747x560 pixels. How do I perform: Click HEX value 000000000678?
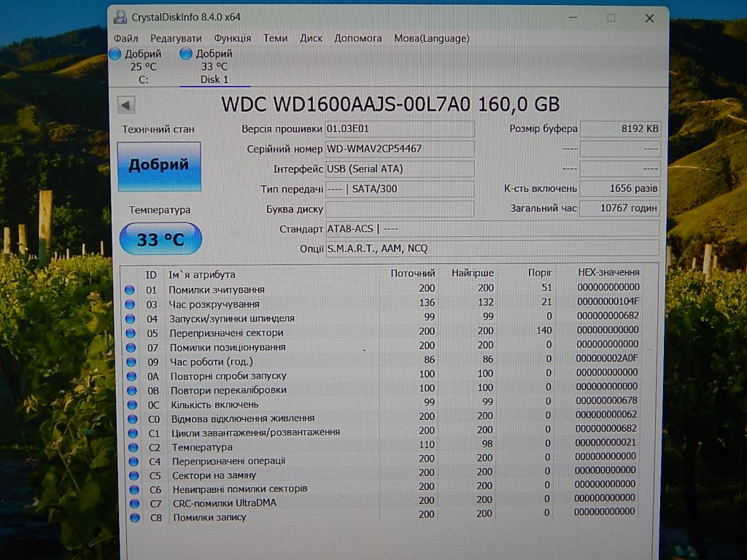coord(606,400)
